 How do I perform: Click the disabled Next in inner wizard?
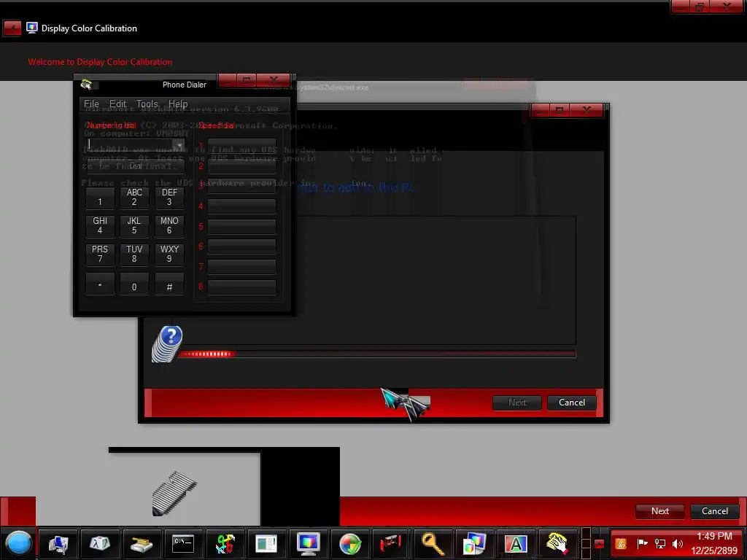click(517, 402)
